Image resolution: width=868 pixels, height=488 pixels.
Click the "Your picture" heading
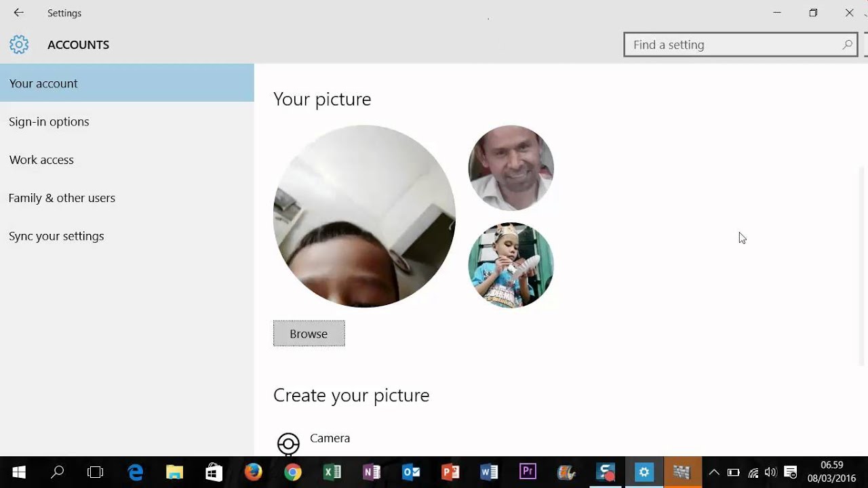tap(322, 99)
